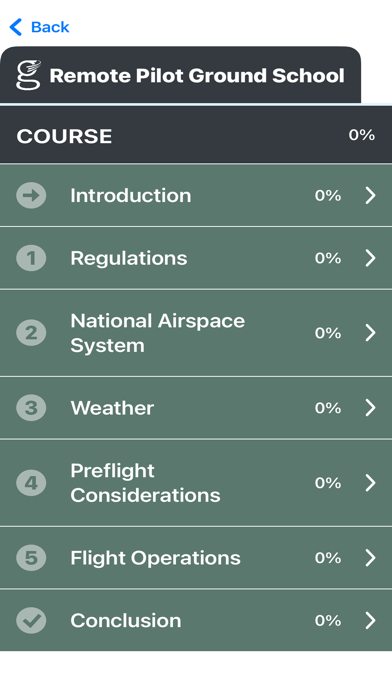This screenshot has width=392, height=696.
Task: Click the number 3 circle icon
Action: point(31,407)
